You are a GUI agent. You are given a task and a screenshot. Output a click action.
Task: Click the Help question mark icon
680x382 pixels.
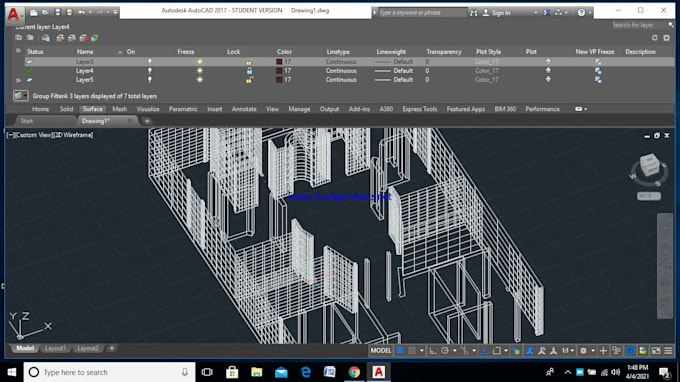pyautogui.click(x=581, y=13)
